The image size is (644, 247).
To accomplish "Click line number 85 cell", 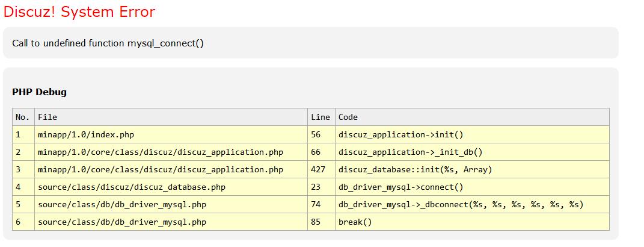I will pos(321,222).
